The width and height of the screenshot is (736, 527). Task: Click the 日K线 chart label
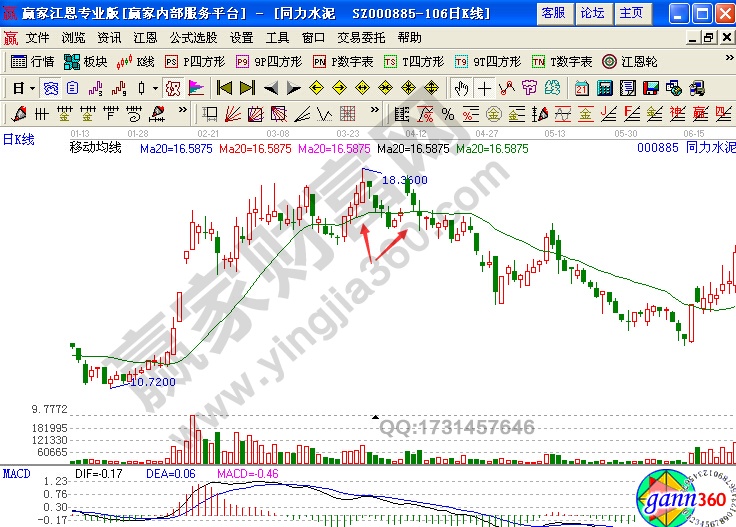coord(18,139)
